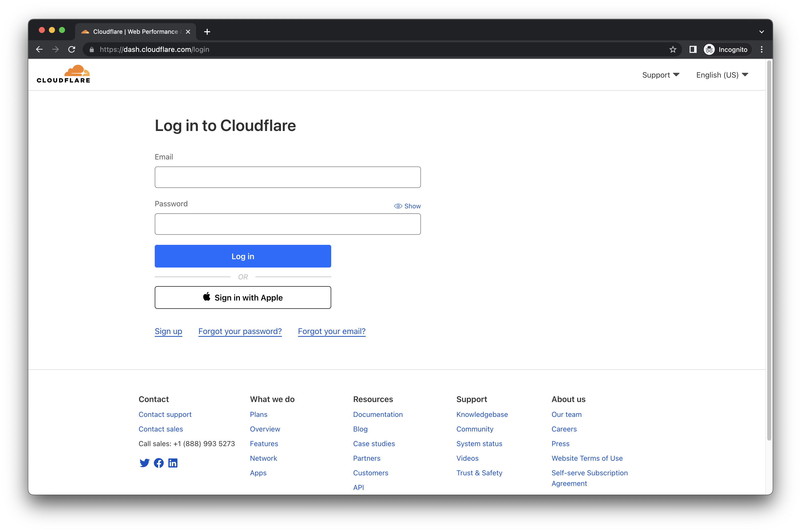The height and width of the screenshot is (532, 801).
Task: Click the eye icon to show password
Action: pyautogui.click(x=397, y=206)
